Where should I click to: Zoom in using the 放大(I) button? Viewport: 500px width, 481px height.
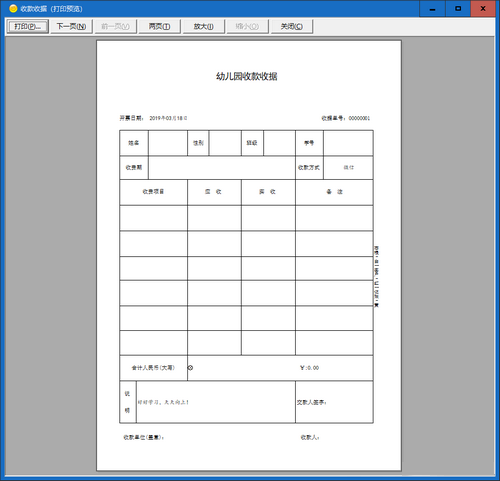click(x=203, y=26)
